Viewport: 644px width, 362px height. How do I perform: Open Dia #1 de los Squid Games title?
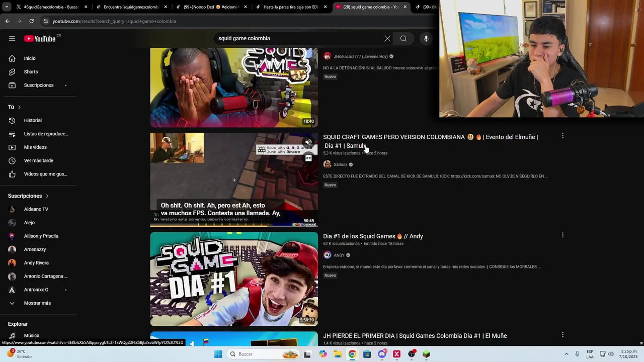pyautogui.click(x=373, y=236)
